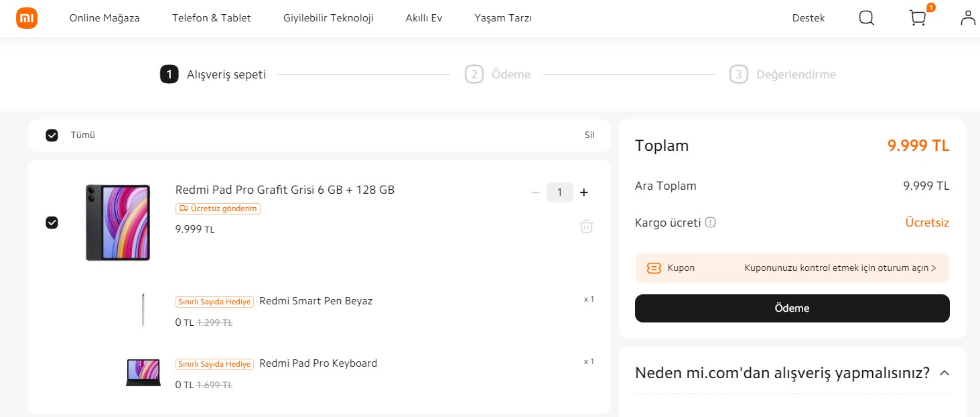Open the Online Mağaza menu
This screenshot has width=980, height=417.
point(104,18)
